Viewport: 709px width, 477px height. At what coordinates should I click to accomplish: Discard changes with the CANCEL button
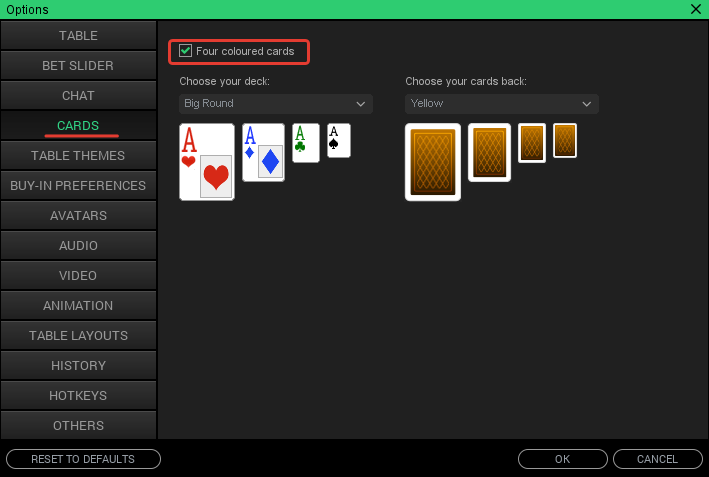657,459
